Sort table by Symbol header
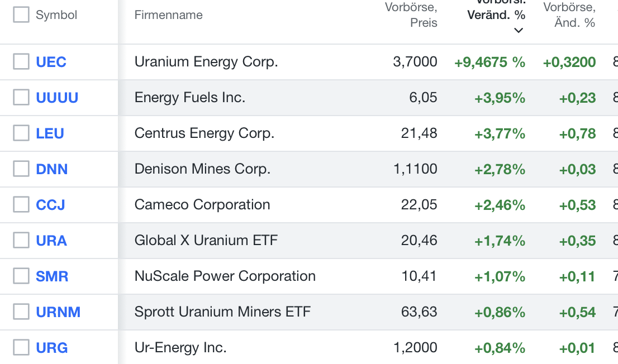The height and width of the screenshot is (364, 618). [x=56, y=15]
